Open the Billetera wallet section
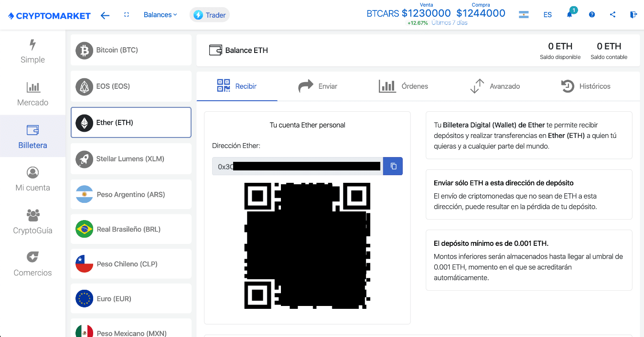The image size is (644, 337). click(32, 136)
